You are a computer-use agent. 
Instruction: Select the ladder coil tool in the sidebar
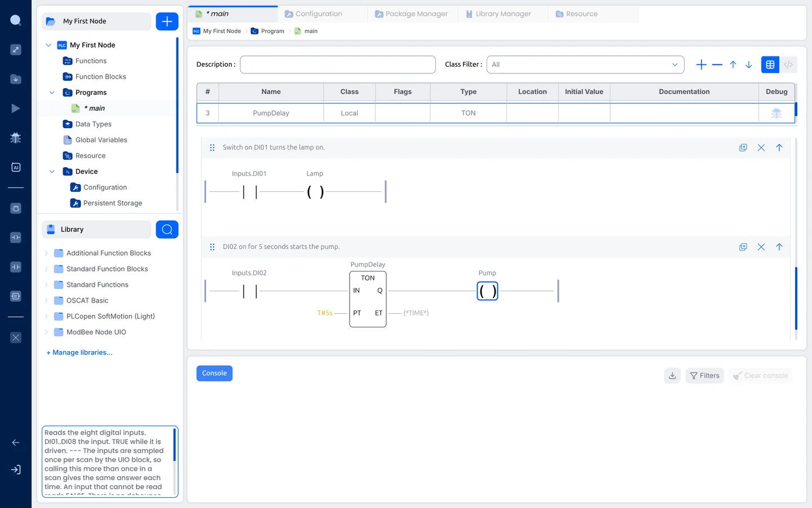(16, 238)
